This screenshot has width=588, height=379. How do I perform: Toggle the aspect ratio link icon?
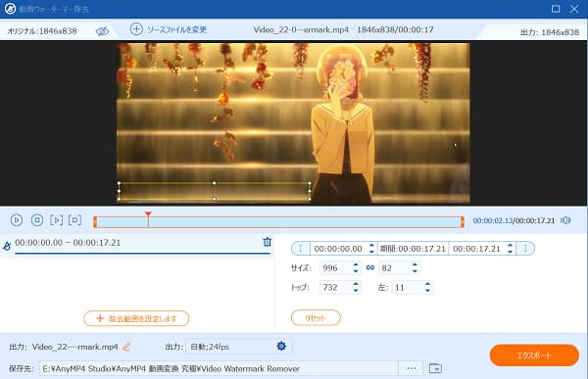point(370,267)
